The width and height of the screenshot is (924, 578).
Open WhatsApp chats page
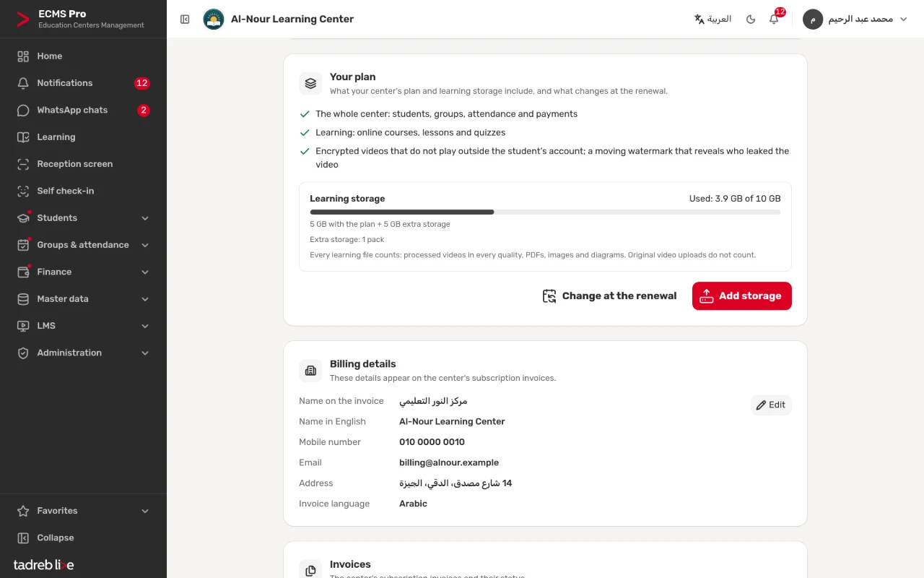click(83, 111)
